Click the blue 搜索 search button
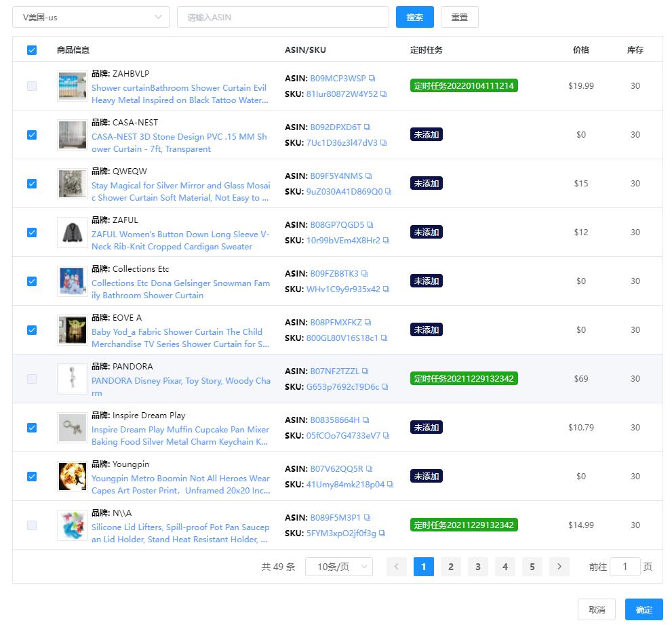The height and width of the screenshot is (625, 672). (414, 17)
